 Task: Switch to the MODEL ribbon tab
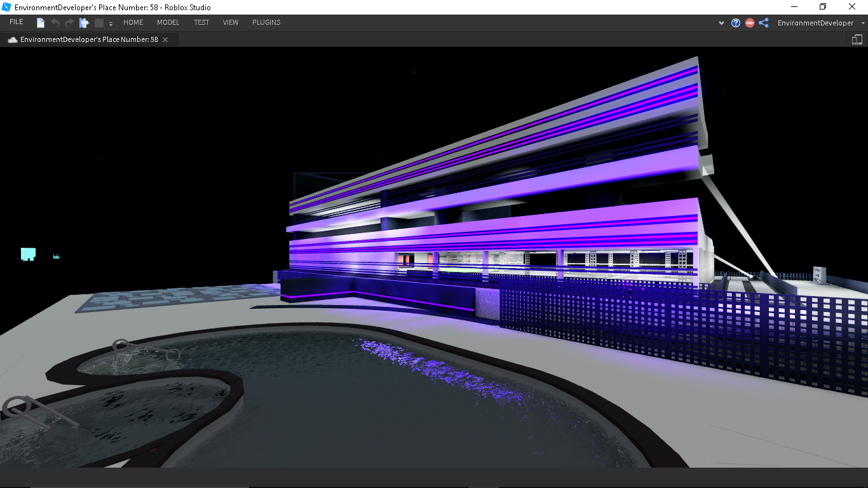(x=168, y=22)
